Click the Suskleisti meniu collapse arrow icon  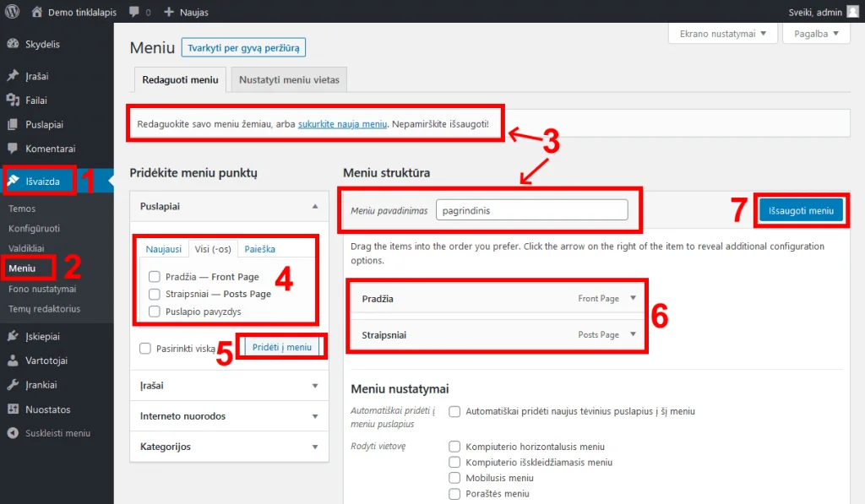pyautogui.click(x=13, y=433)
